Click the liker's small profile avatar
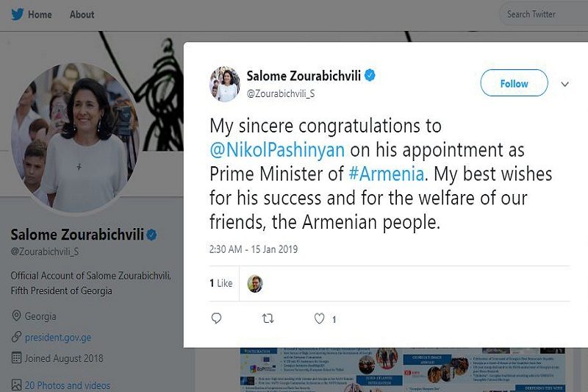This screenshot has width=588, height=392. click(x=255, y=283)
